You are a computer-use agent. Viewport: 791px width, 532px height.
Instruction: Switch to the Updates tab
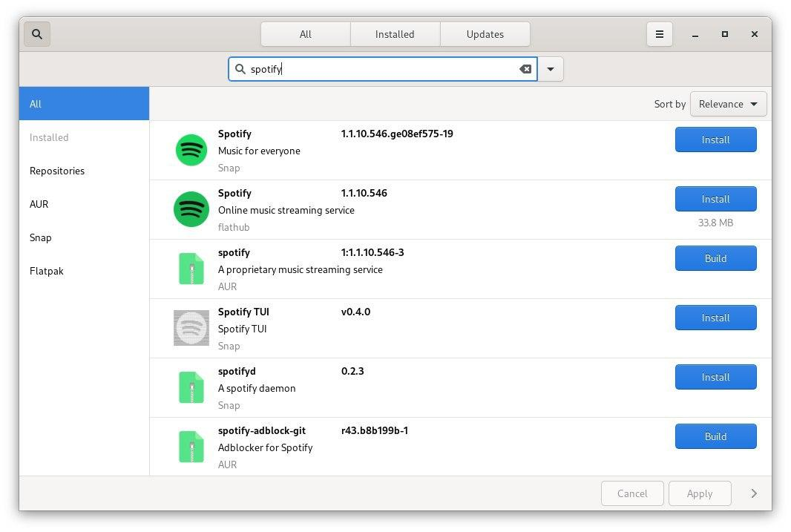(x=485, y=34)
